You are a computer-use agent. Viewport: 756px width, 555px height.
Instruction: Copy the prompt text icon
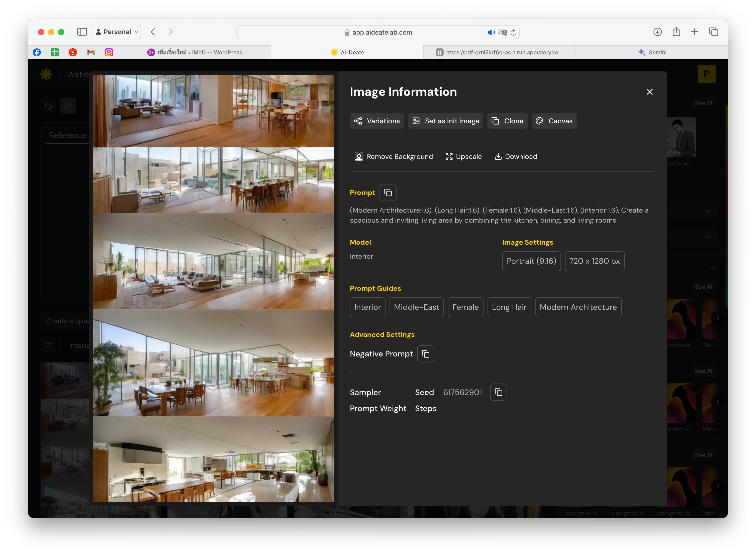(x=388, y=193)
